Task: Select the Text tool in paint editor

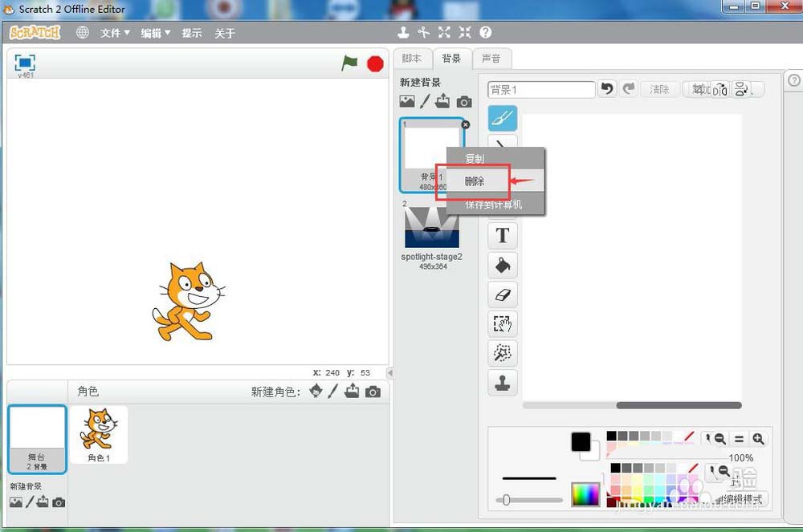Action: tap(503, 235)
